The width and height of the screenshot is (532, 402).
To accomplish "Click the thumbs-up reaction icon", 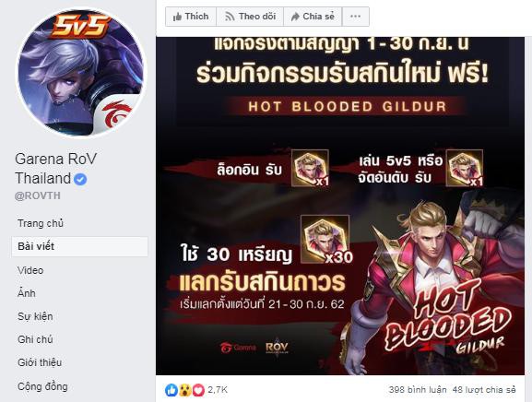I will [x=171, y=390].
